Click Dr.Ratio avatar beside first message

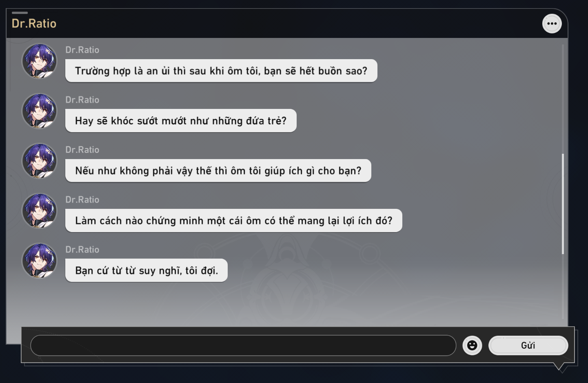(39, 61)
